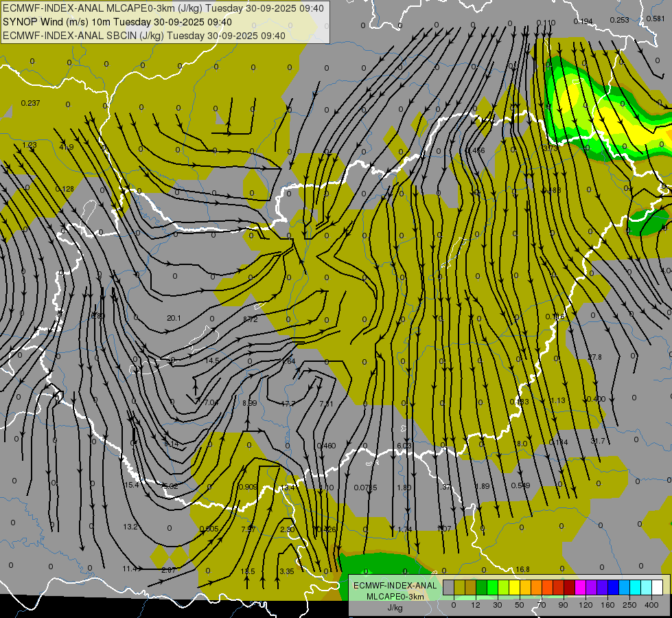
Task: Click the map value 13.5
Action: [248, 571]
